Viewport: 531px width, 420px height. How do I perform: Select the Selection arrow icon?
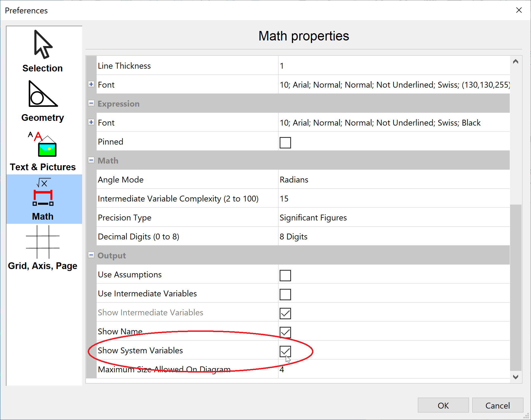(x=43, y=45)
